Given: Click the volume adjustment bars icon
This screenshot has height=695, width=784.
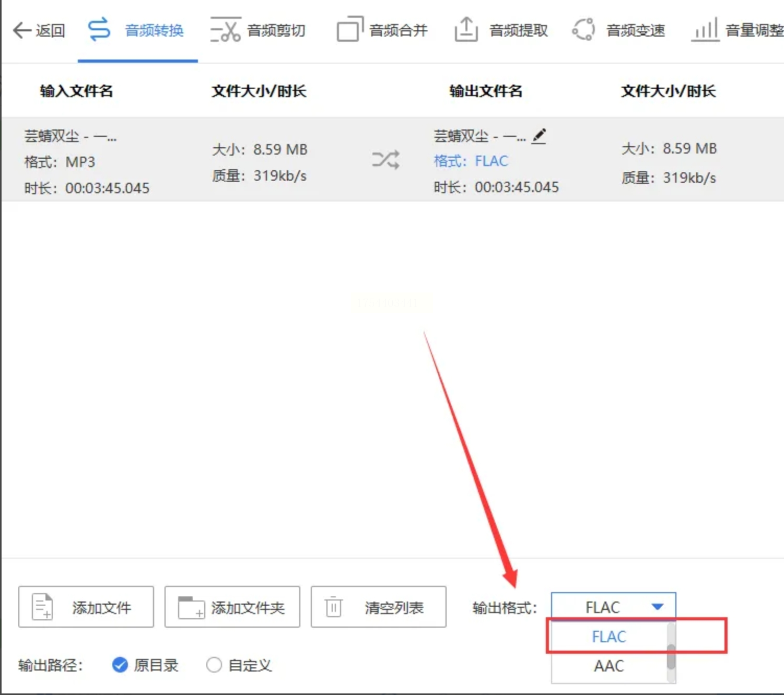Looking at the screenshot, I should pyautogui.click(x=705, y=29).
